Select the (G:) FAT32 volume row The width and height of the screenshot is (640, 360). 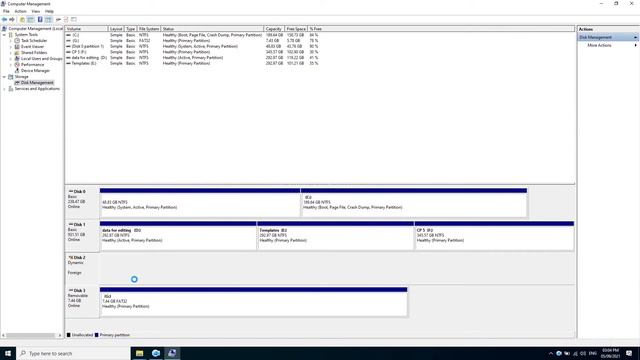[x=192, y=41]
